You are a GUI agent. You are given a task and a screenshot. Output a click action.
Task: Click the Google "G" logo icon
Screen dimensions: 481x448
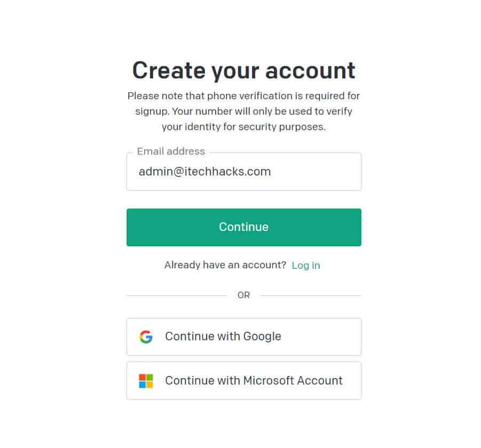pos(146,337)
